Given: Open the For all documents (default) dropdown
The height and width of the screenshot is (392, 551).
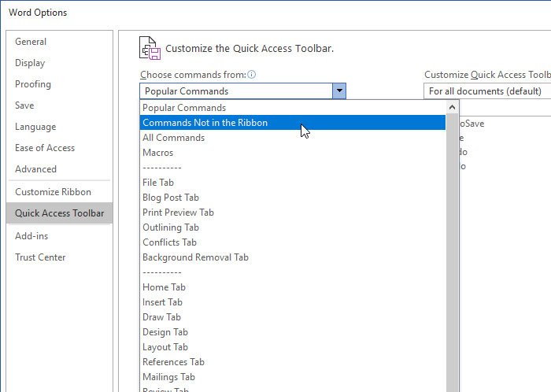Looking at the screenshot, I should 486,91.
